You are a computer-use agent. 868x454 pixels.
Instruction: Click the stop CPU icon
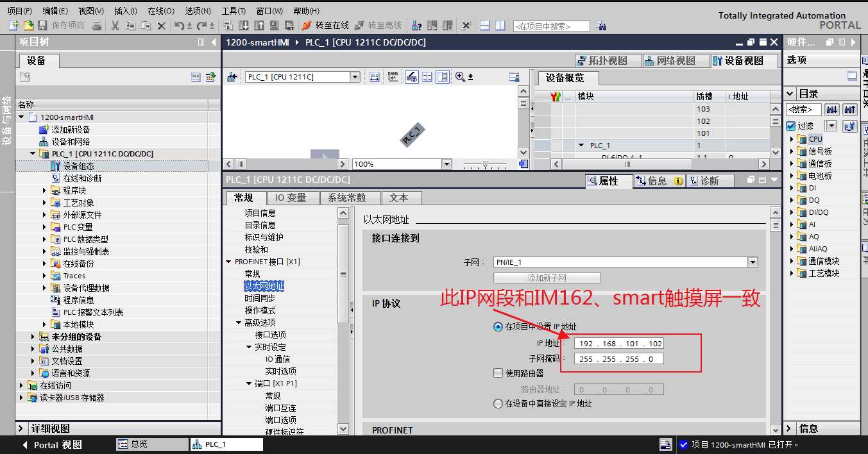click(x=448, y=26)
